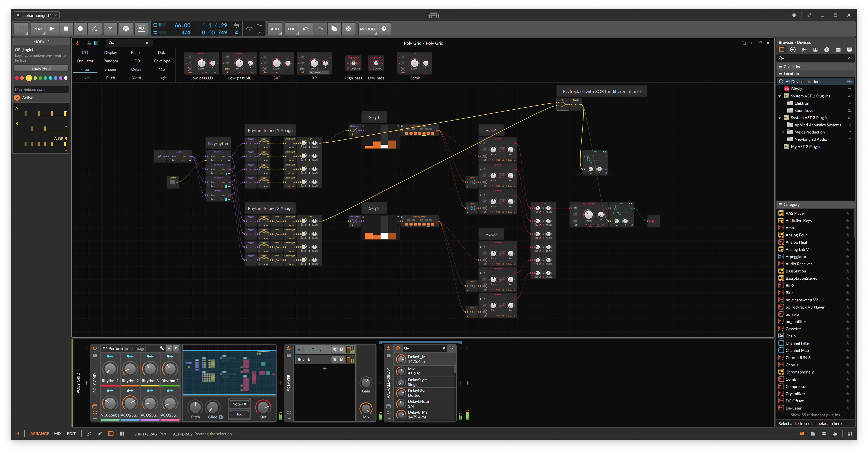Click the transport stop button
This screenshot has width=868, height=453.
66,29
